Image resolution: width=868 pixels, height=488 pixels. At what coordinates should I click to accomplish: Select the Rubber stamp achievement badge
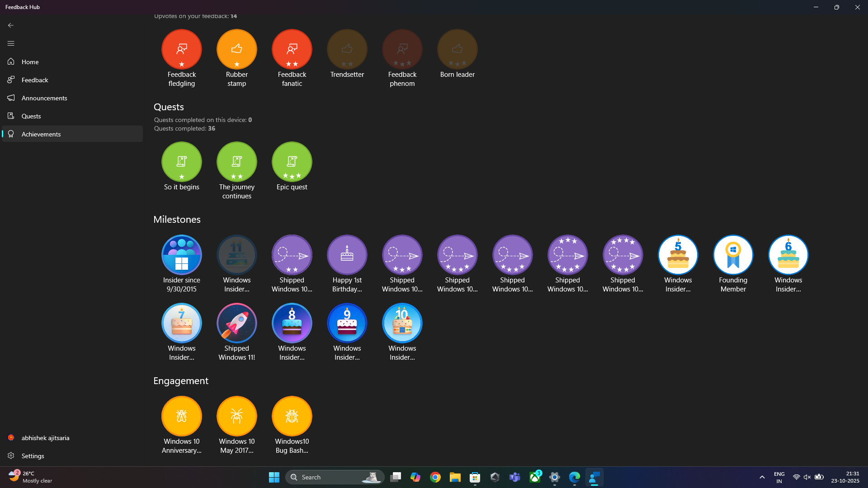[237, 50]
